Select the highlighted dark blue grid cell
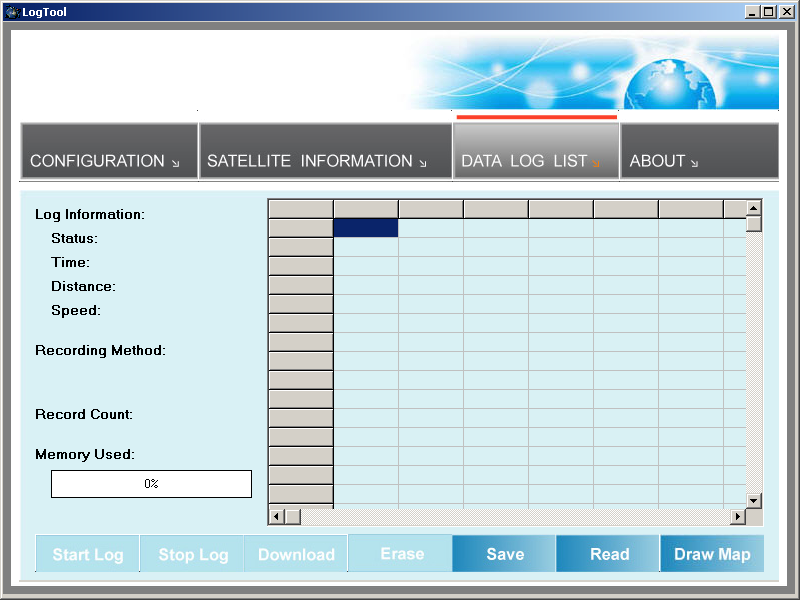This screenshot has width=800, height=600. 365,228
